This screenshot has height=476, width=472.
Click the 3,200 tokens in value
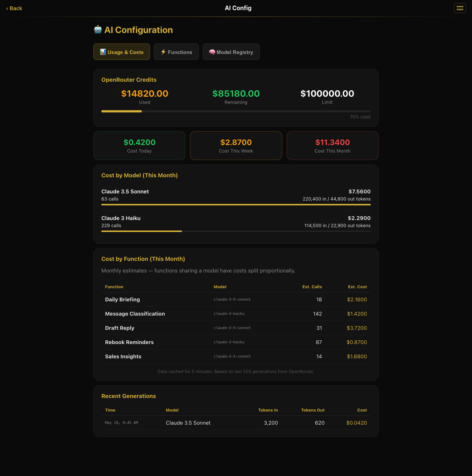[271, 423]
